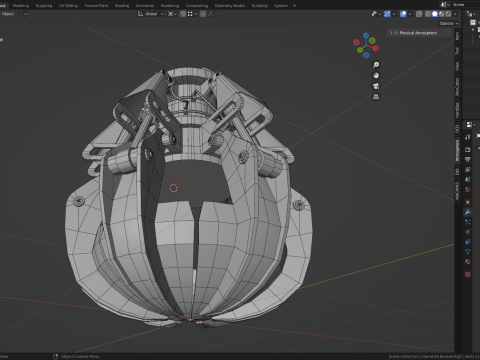The height and width of the screenshot is (360, 480).
Task: Switch to Rendering workspace tab
Action: tap(170, 6)
